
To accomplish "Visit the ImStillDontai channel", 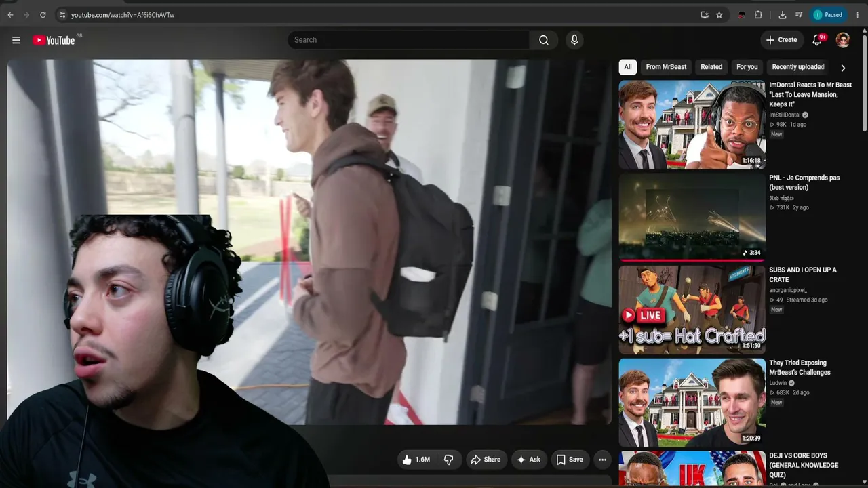I will 785,115.
